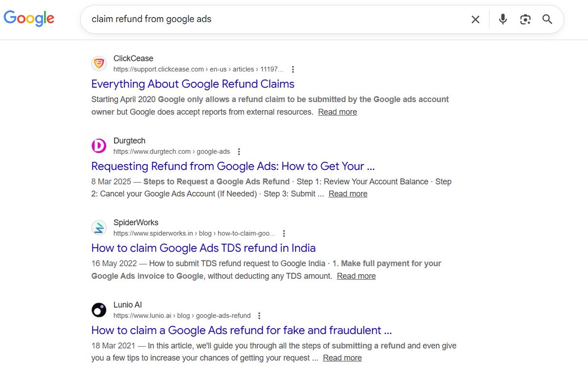Click the SpiderWorks favicon

pyautogui.click(x=99, y=228)
